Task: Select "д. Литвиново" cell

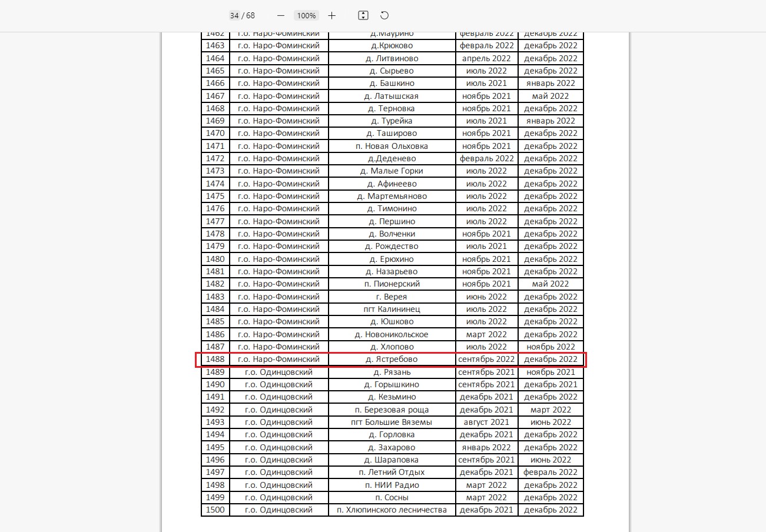Action: (392, 58)
